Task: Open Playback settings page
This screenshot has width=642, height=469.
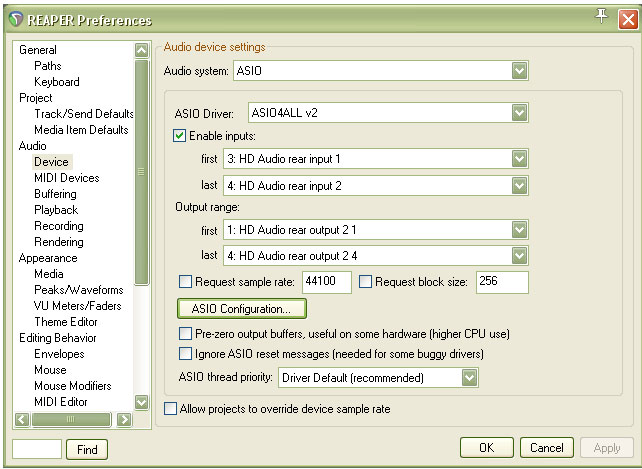Action: (x=56, y=210)
